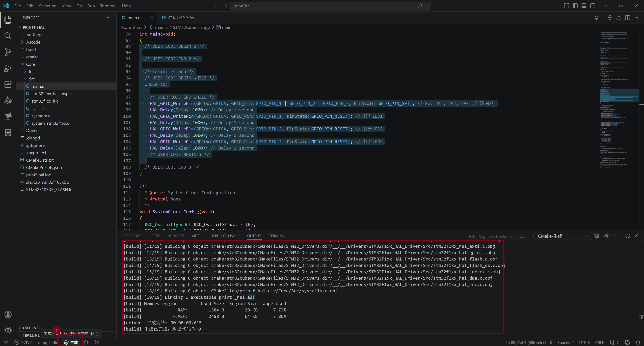Open chat dropdown arrow beside search bar

(427, 6)
